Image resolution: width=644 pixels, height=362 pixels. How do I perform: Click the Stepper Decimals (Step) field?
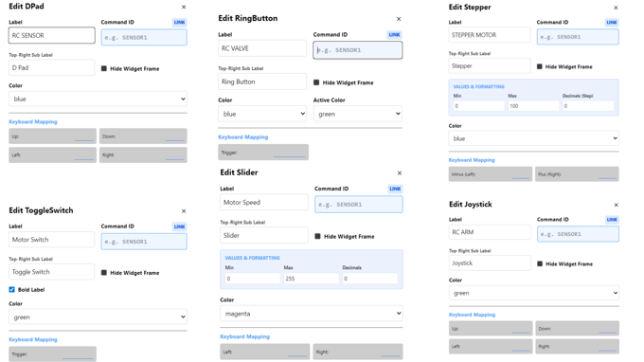click(x=588, y=106)
